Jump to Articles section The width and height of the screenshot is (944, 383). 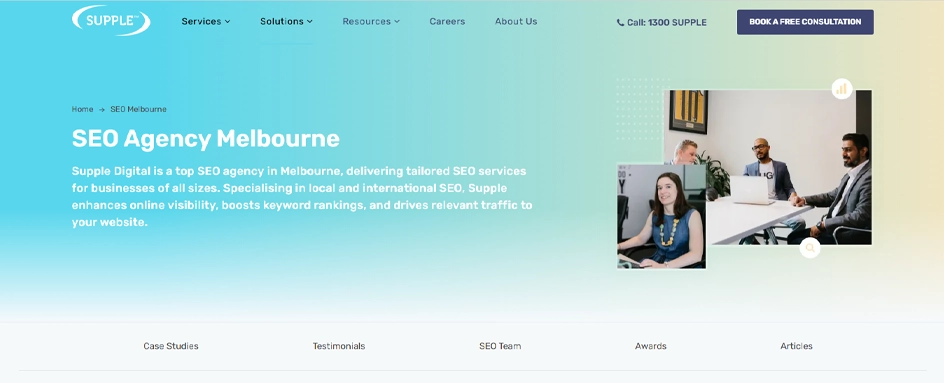point(796,346)
